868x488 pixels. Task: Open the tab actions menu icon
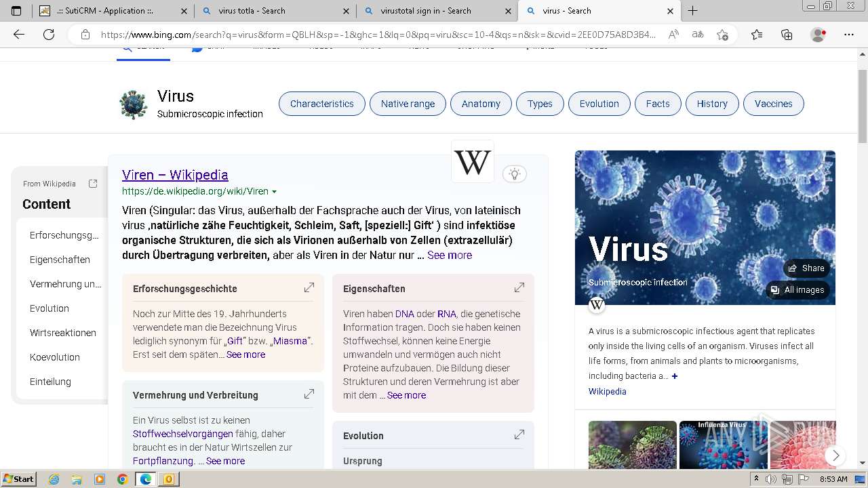(x=16, y=11)
